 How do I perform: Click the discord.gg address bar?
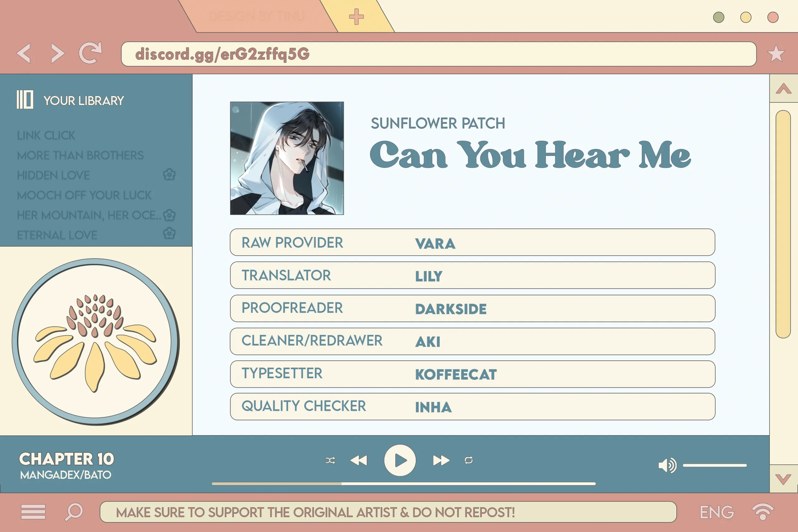[438, 54]
